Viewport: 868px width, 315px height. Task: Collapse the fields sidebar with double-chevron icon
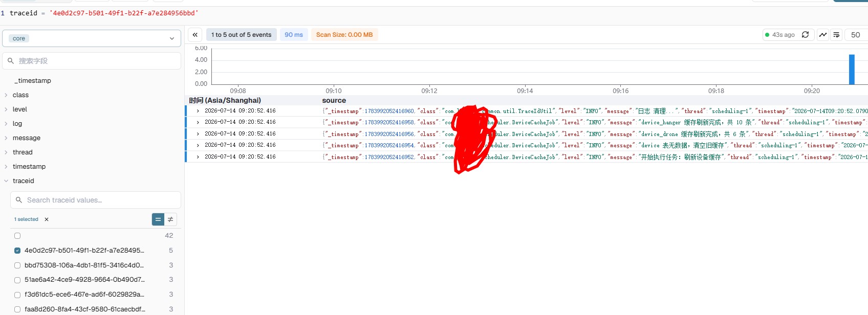coord(195,35)
